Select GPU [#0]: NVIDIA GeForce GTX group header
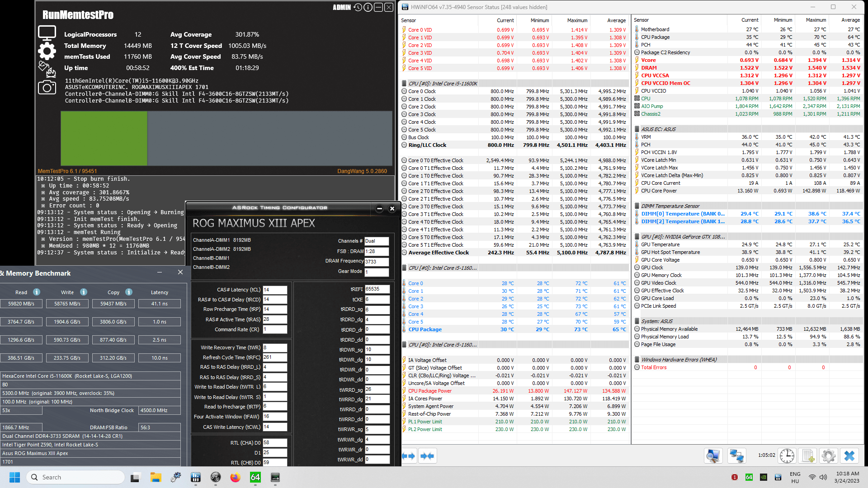Image resolution: width=868 pixels, height=488 pixels. click(749, 237)
